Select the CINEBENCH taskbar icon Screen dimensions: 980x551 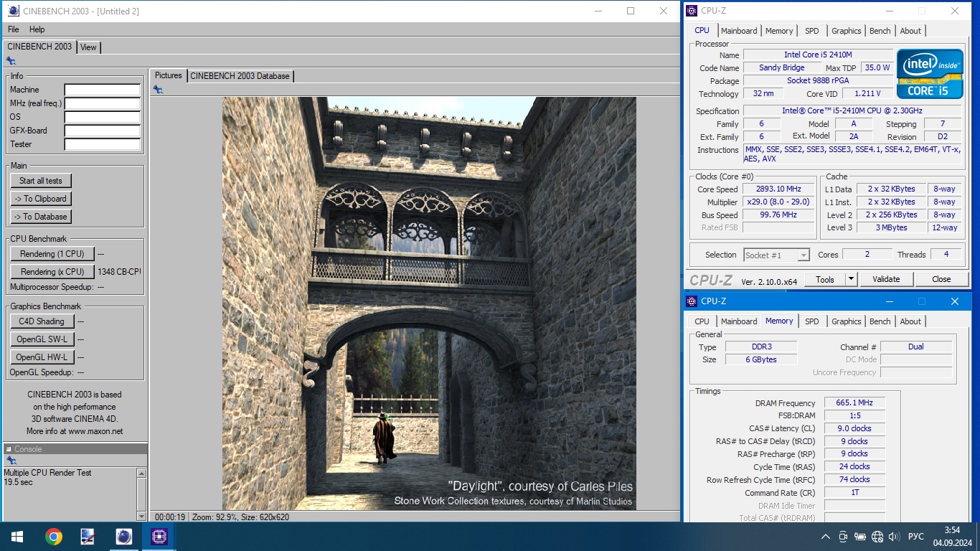pos(123,537)
